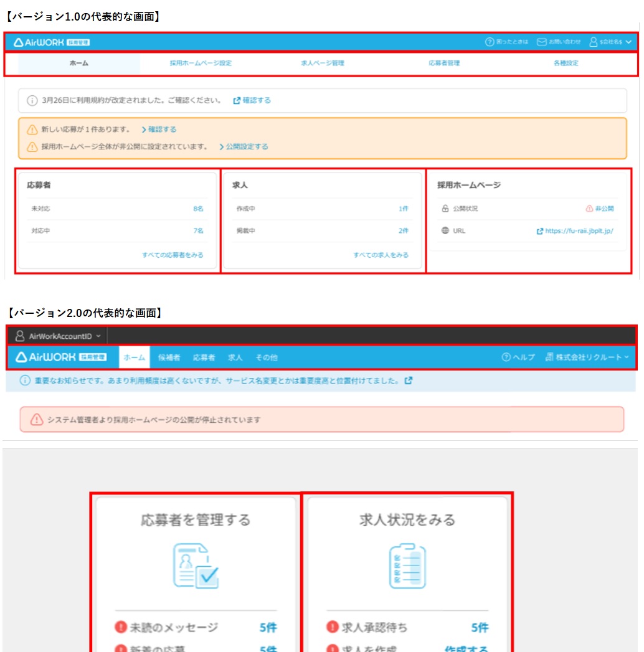This screenshot has height=652, width=644.
Task: Click the red 非公開 warning status
Action: tap(599, 209)
